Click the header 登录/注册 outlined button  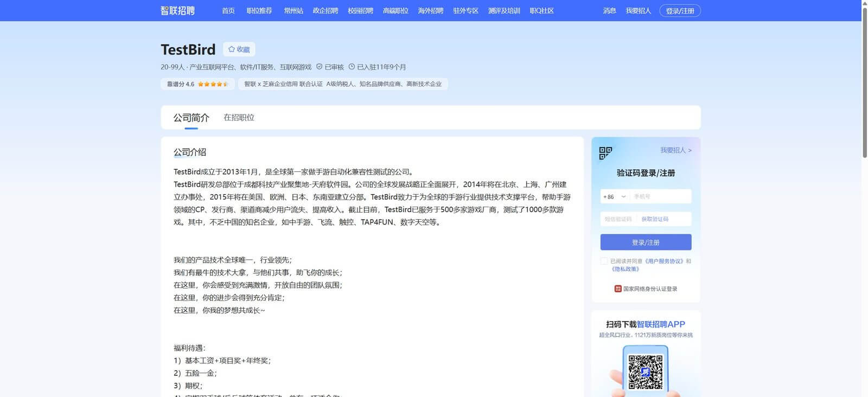[x=680, y=11]
